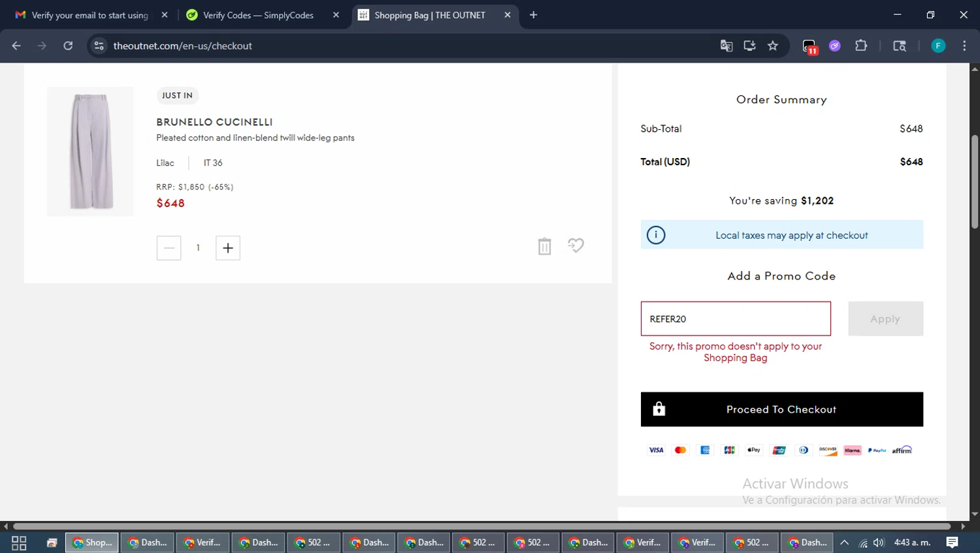The height and width of the screenshot is (553, 980).
Task: Click the Affirm payment icon
Action: pyautogui.click(x=902, y=450)
